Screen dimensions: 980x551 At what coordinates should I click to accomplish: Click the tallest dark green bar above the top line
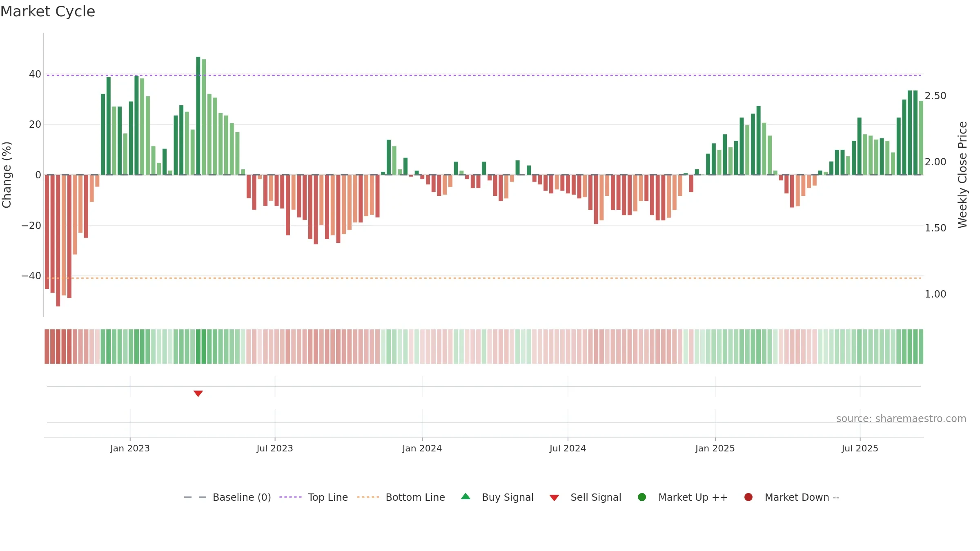198,116
